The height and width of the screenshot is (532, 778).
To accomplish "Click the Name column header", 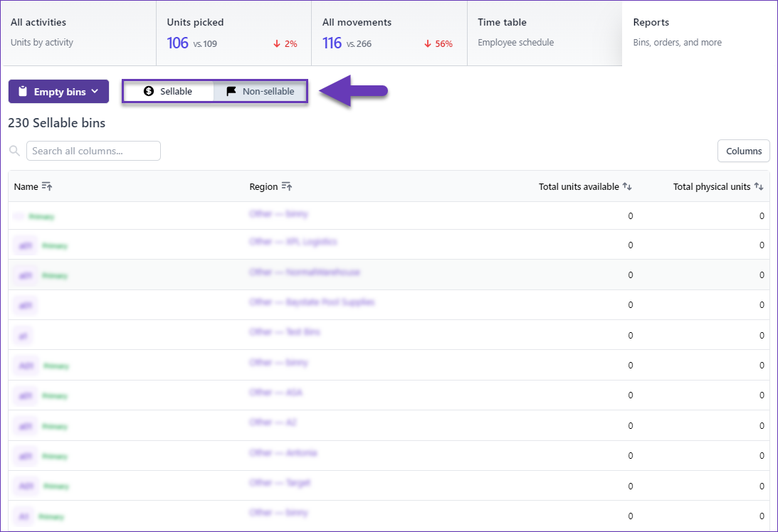I will tap(26, 186).
